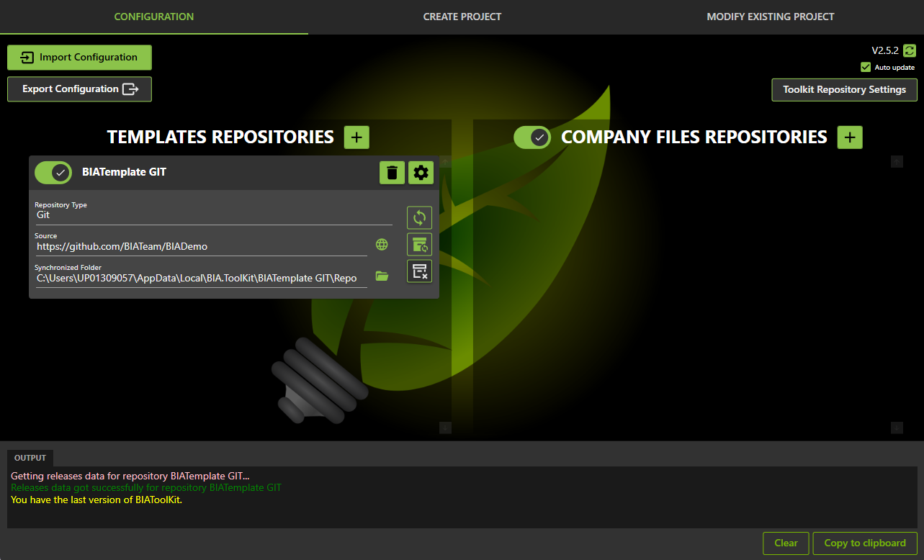The height and width of the screenshot is (560, 924).
Task: Open synchronized folder via folder icon
Action: coord(382,276)
